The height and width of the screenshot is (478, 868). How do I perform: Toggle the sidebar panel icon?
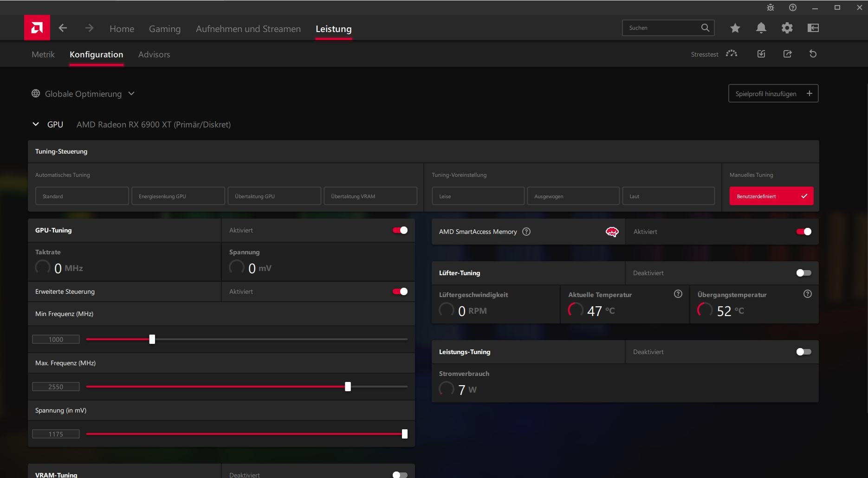tap(813, 28)
